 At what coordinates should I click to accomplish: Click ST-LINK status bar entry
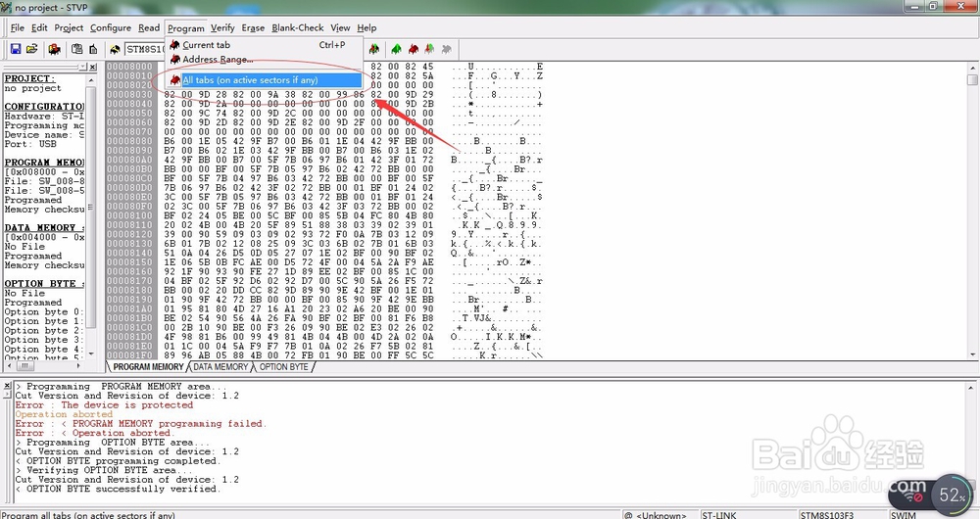[x=718, y=515]
